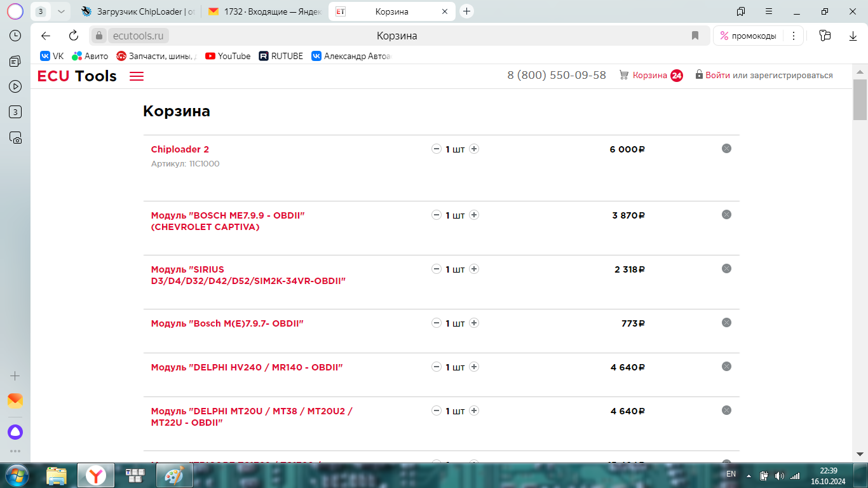Click the browser reload page icon
868x488 pixels.
[x=74, y=36]
